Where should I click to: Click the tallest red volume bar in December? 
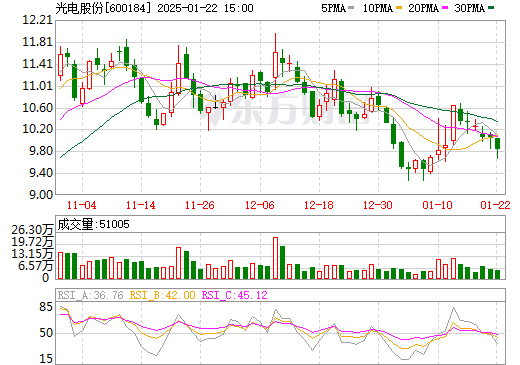275,258
